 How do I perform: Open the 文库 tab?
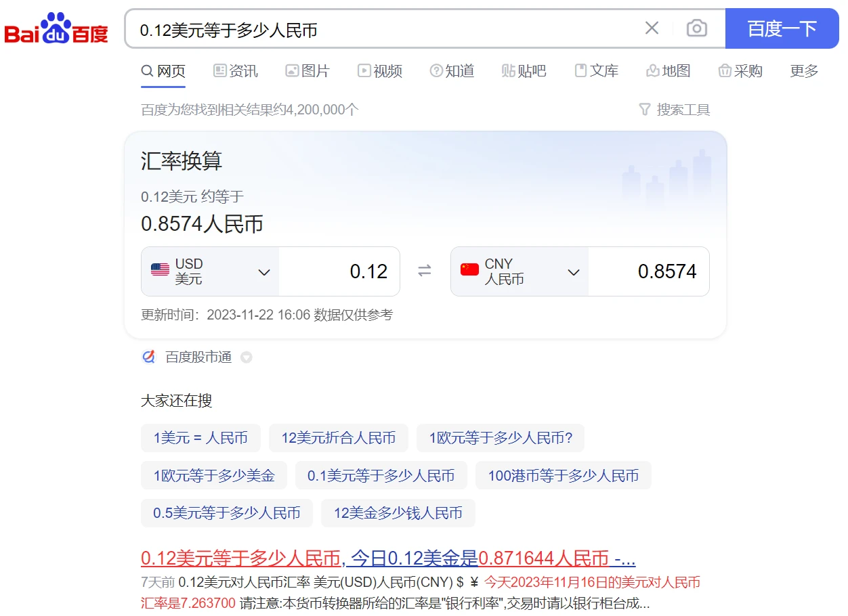pyautogui.click(x=596, y=71)
